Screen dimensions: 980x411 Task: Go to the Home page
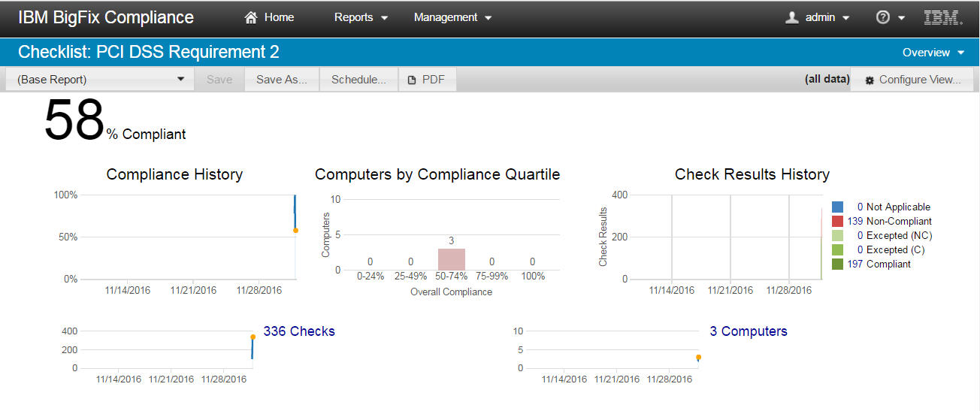270,17
